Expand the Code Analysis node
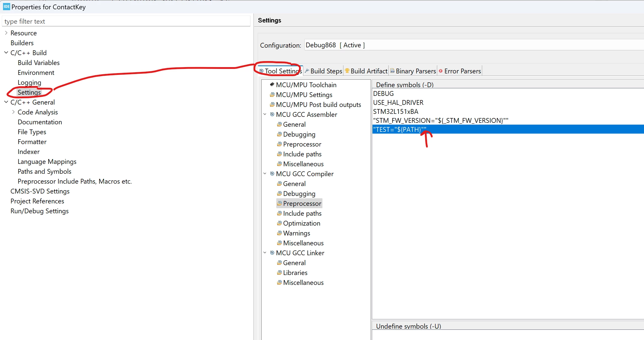The width and height of the screenshot is (644, 340). click(x=13, y=112)
